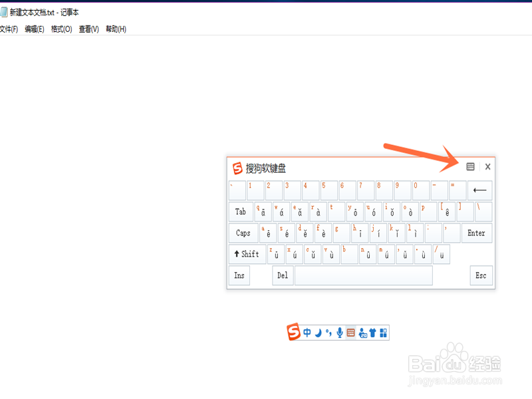Click the 5 key on soft keyboard
Viewport: 532px width, 399px height.
click(329, 190)
